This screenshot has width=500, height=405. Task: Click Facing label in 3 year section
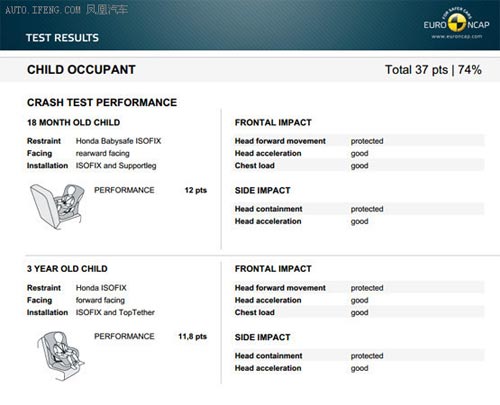[x=39, y=300]
